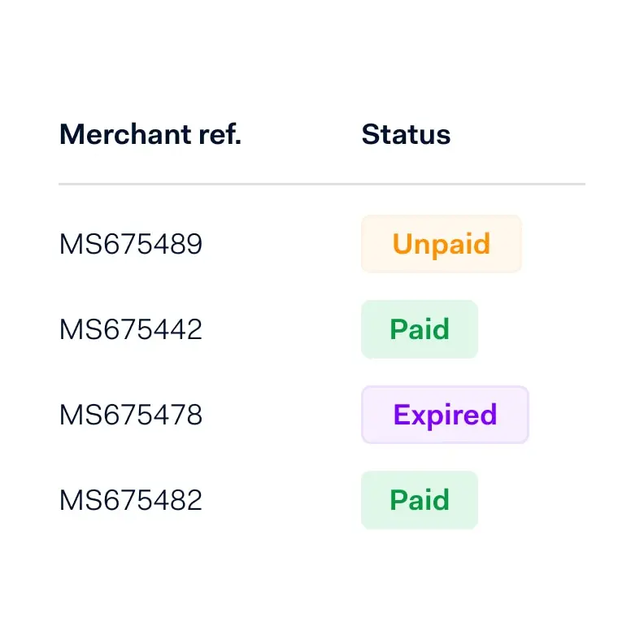Image resolution: width=644 pixels, height=644 pixels.
Task: Click the last merchant reference in the list
Action: point(130,500)
